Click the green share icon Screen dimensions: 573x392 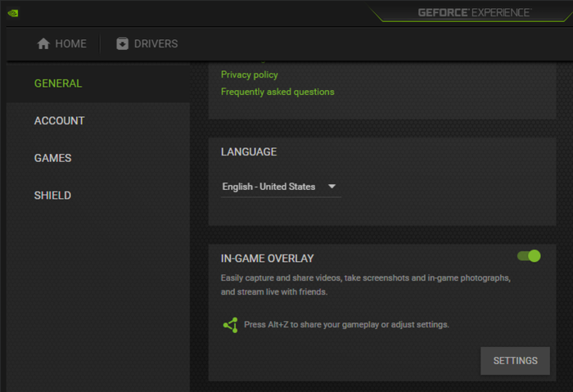231,325
